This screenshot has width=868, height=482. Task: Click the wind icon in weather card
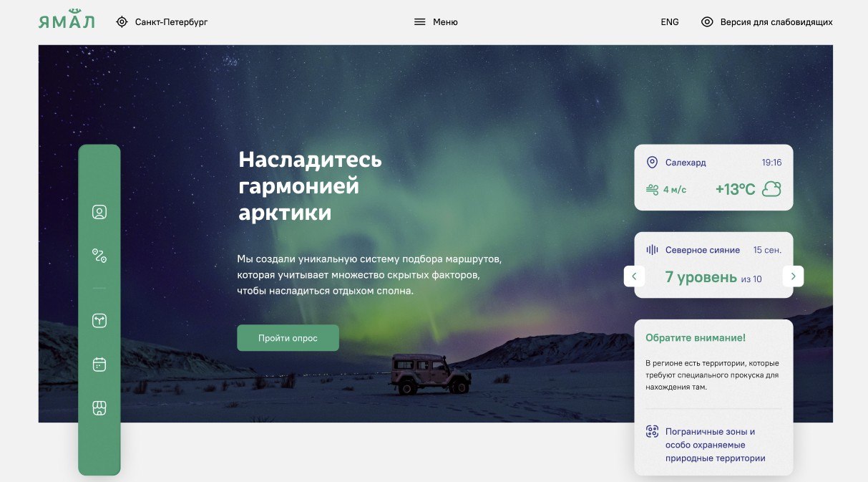pyautogui.click(x=652, y=189)
